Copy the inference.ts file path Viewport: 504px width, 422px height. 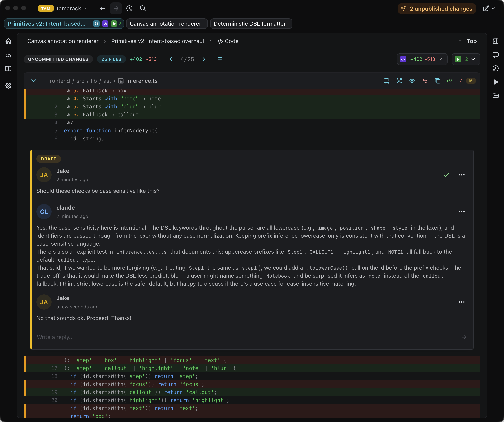[437, 81]
